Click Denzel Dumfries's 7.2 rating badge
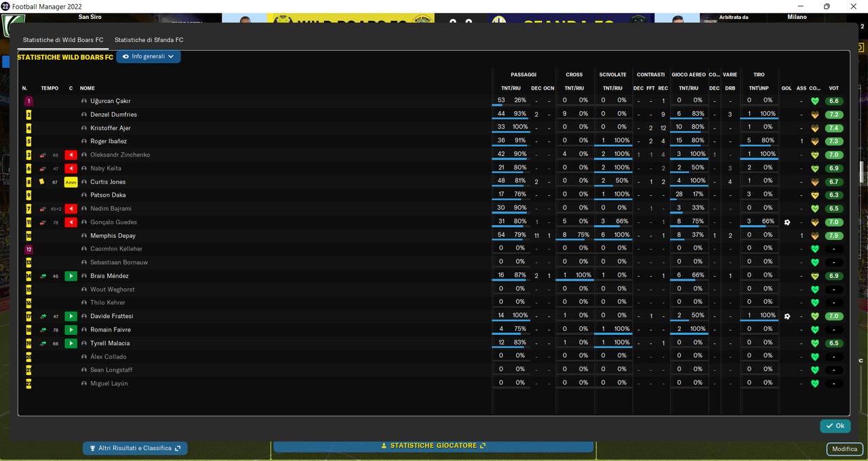 (834, 115)
